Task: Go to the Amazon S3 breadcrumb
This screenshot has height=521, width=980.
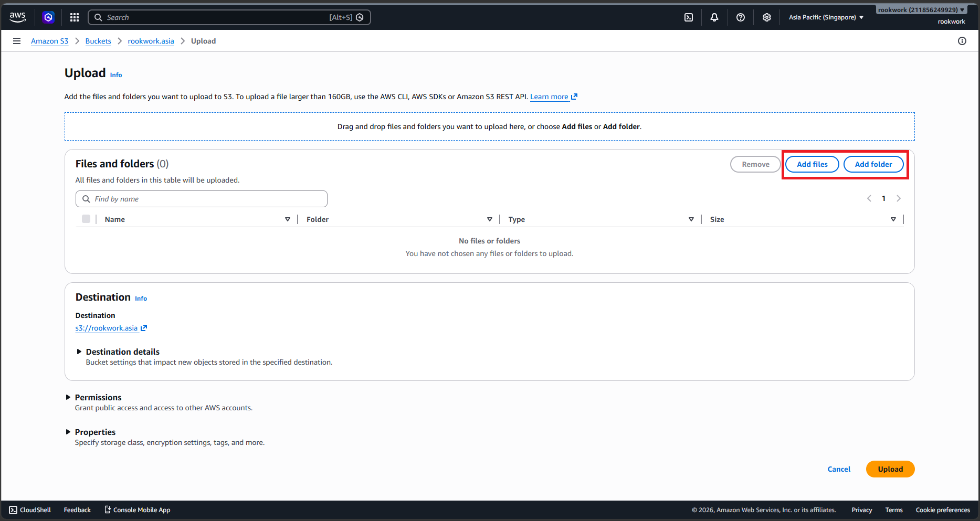Action: 50,41
